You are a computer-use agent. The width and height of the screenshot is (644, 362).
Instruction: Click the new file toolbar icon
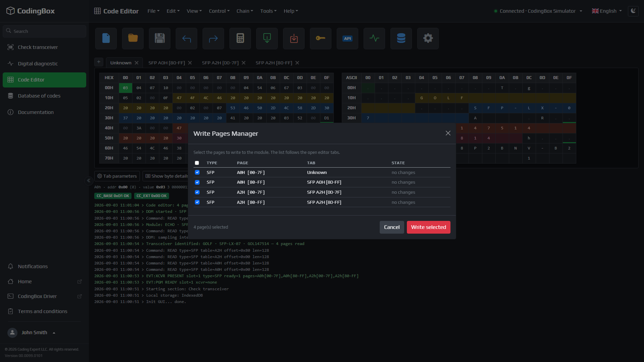[106, 38]
